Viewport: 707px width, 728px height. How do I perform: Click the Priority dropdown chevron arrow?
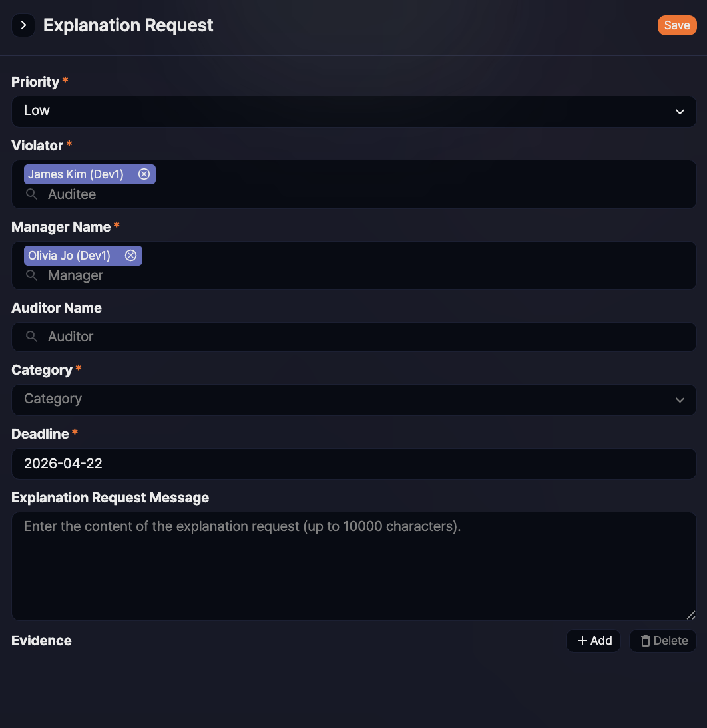point(680,112)
